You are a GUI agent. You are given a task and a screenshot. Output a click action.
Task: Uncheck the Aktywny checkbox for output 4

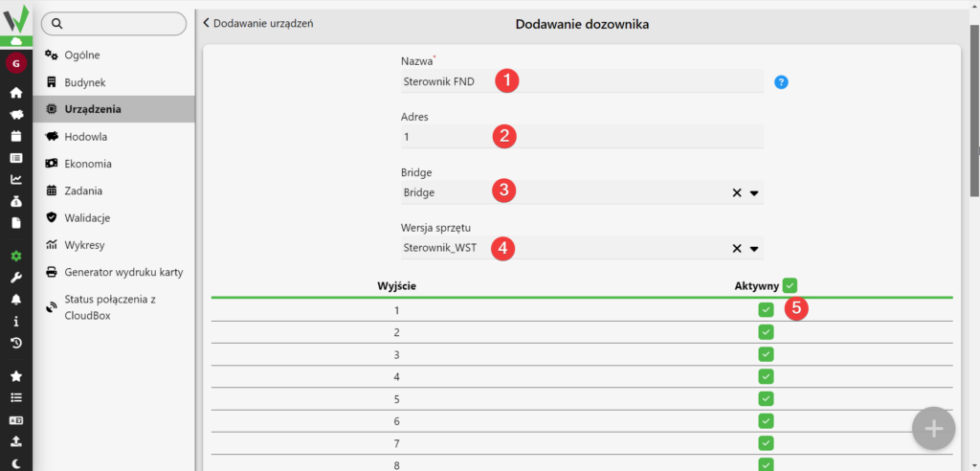(x=766, y=376)
